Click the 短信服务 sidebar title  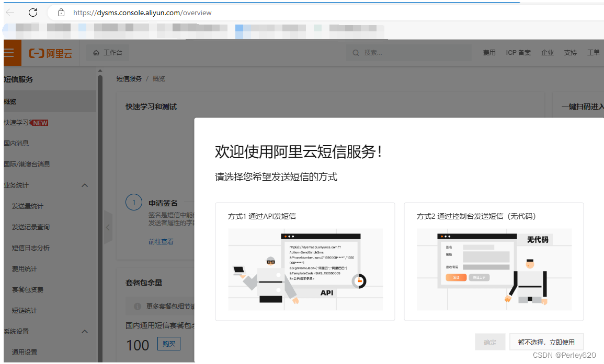click(18, 80)
